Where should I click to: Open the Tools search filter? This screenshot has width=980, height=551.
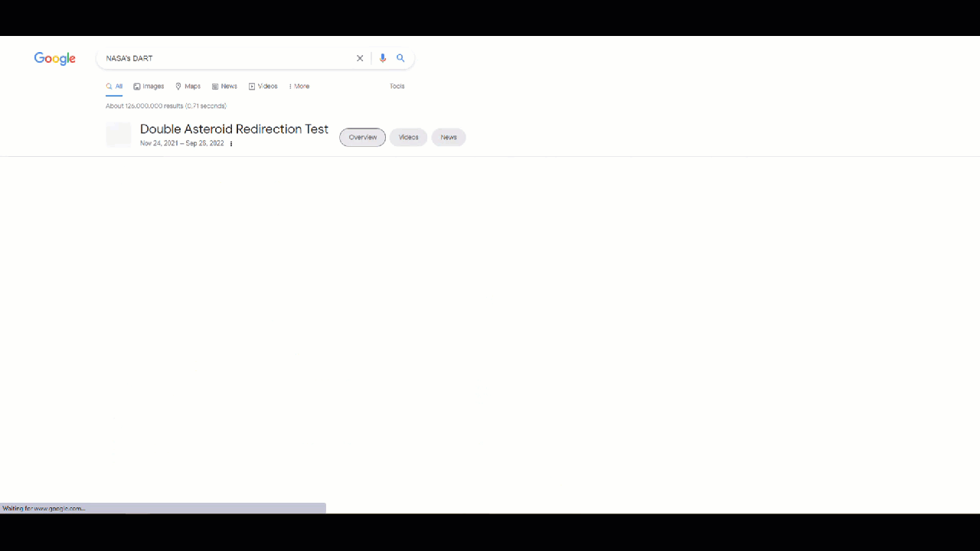point(397,86)
